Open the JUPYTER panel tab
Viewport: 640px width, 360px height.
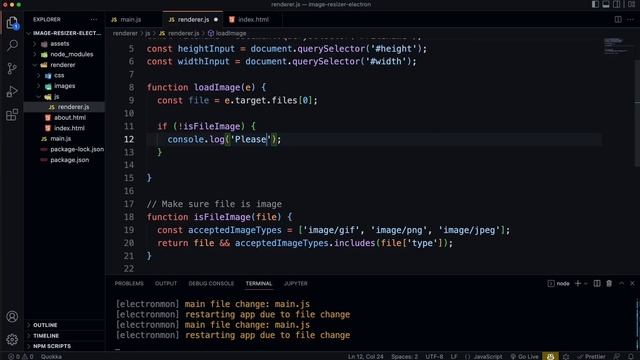coord(296,283)
